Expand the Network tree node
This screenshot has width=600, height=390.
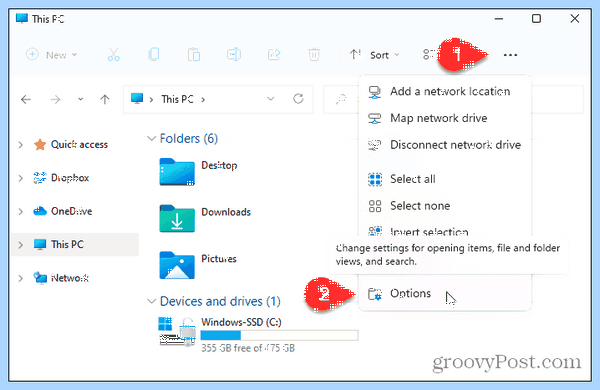click(21, 278)
